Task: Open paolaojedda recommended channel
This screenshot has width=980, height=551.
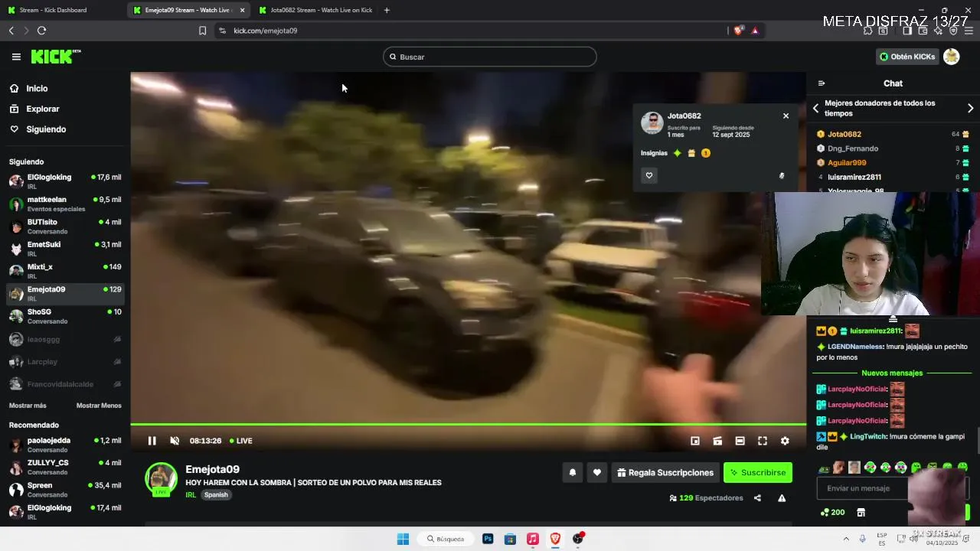Action: (64, 445)
